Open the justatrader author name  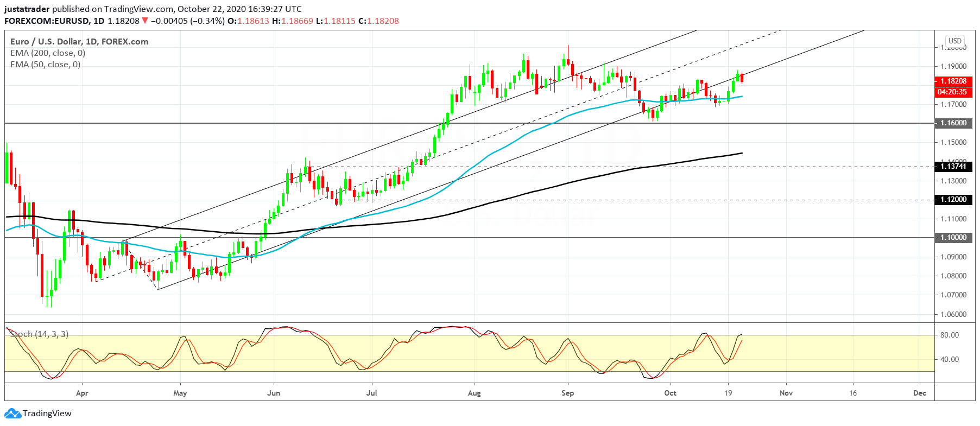coord(27,9)
